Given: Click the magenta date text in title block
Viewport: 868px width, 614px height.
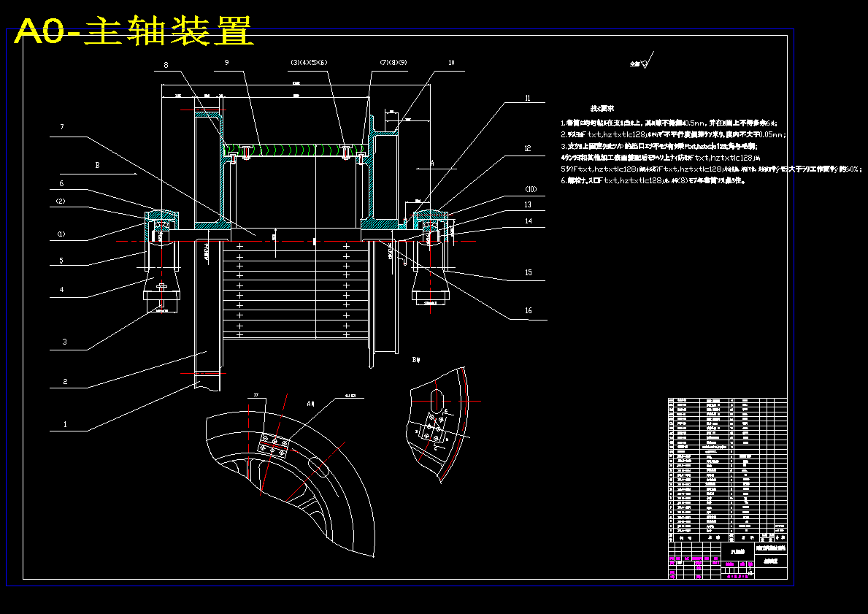Looking at the screenshot, I should click(x=739, y=576).
